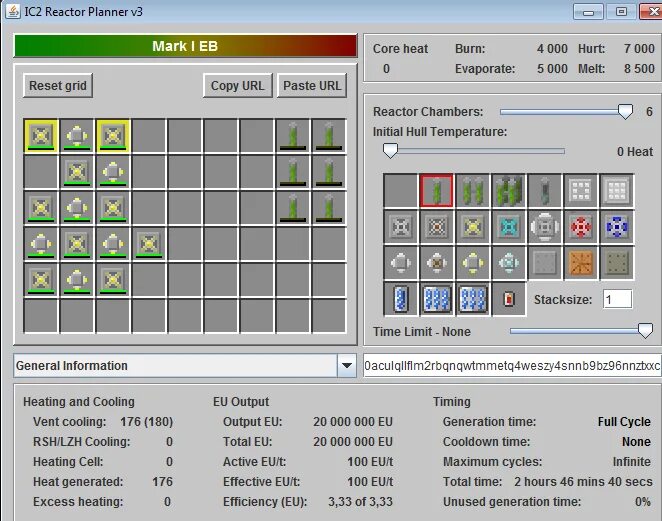Select the plain reactor plating component

tap(545, 263)
